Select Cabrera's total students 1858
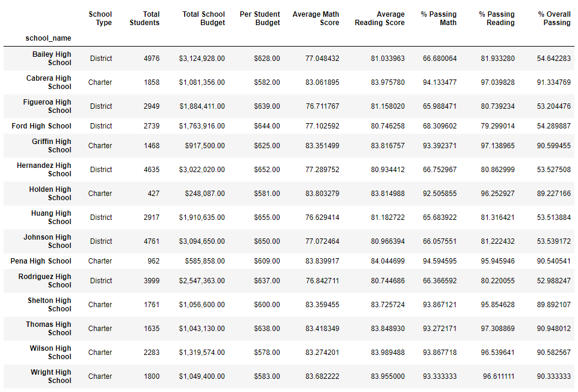This screenshot has width=578, height=392. [x=151, y=82]
